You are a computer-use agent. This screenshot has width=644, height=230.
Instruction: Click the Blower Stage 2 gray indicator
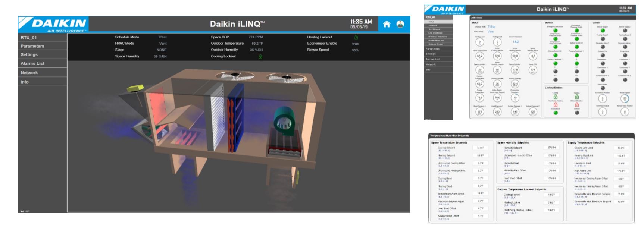pos(625,31)
